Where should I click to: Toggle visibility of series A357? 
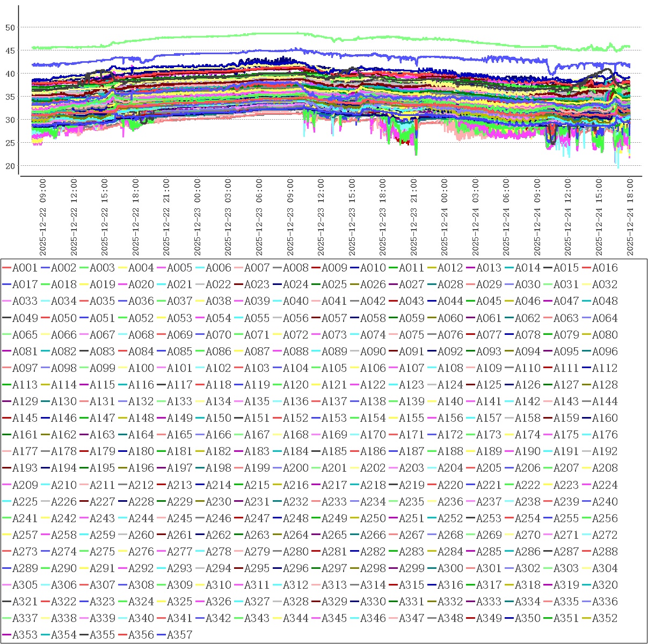[179, 635]
